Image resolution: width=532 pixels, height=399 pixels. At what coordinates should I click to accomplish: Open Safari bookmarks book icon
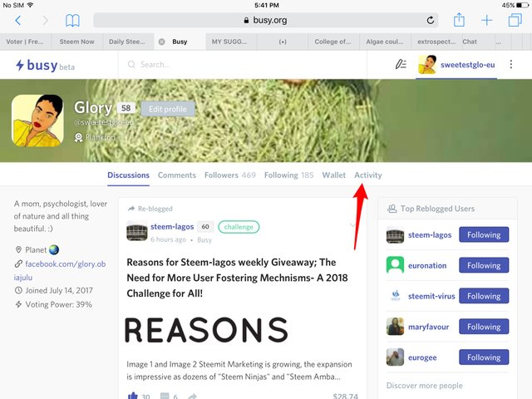pos(72,20)
